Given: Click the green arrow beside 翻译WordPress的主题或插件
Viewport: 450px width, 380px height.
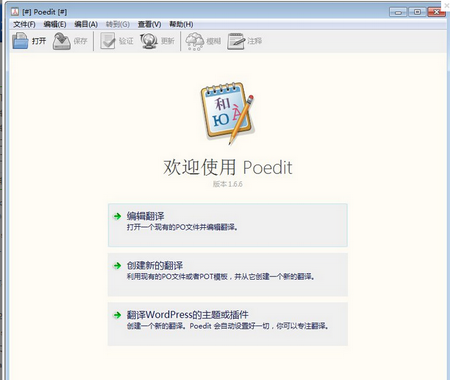Looking at the screenshot, I should (117, 315).
